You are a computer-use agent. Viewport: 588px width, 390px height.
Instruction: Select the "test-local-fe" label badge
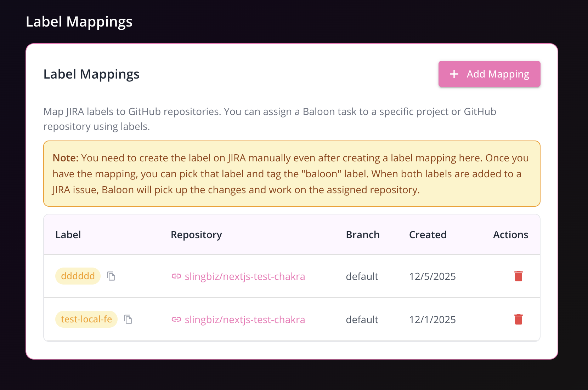[x=86, y=319]
